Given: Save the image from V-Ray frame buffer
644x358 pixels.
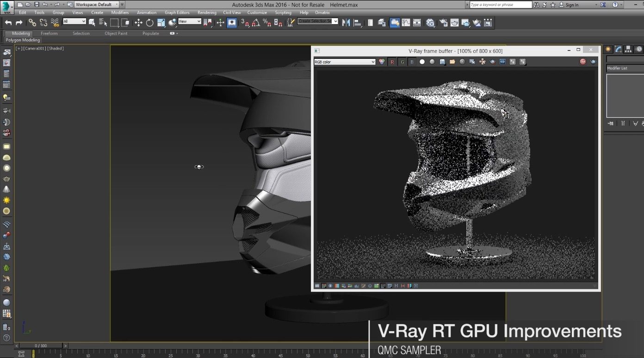Looking at the screenshot, I should click(x=442, y=62).
